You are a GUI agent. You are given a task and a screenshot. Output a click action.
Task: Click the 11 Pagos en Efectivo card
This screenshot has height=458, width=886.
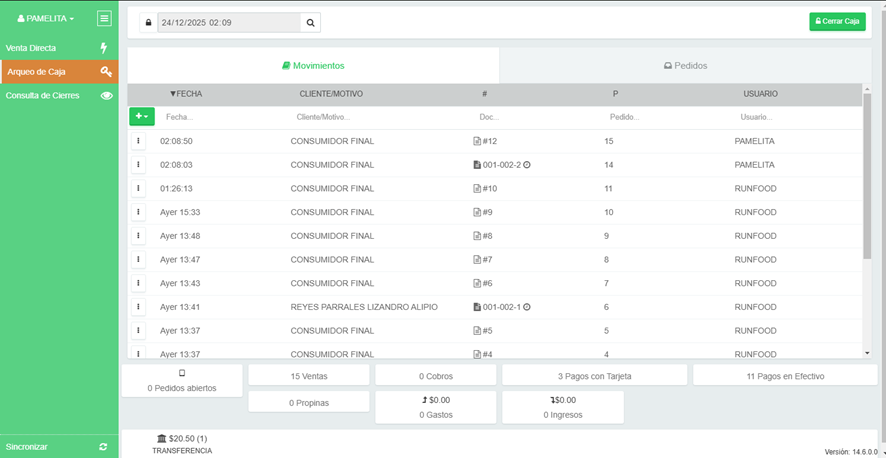pos(785,375)
